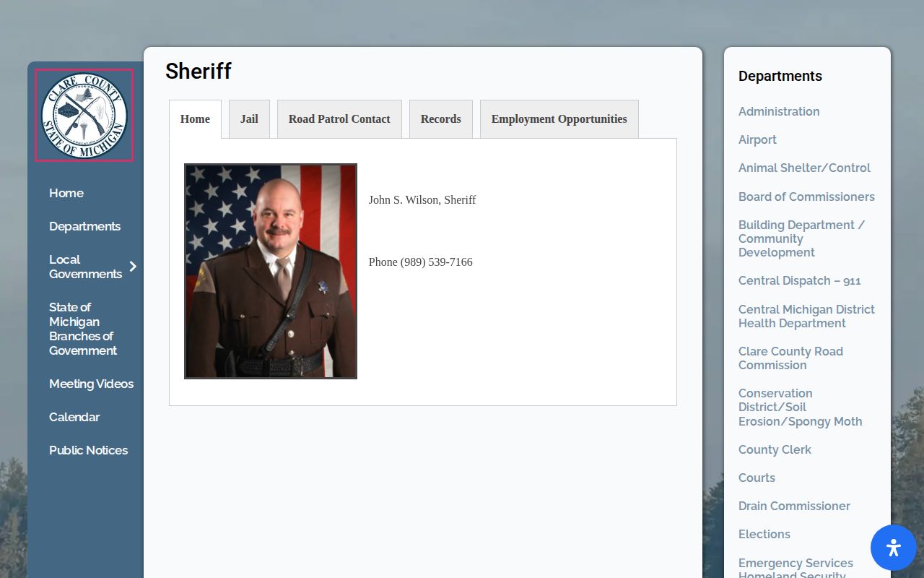Go to Home in the sidebar menu
Viewport: 924px width, 578px height.
(x=66, y=193)
